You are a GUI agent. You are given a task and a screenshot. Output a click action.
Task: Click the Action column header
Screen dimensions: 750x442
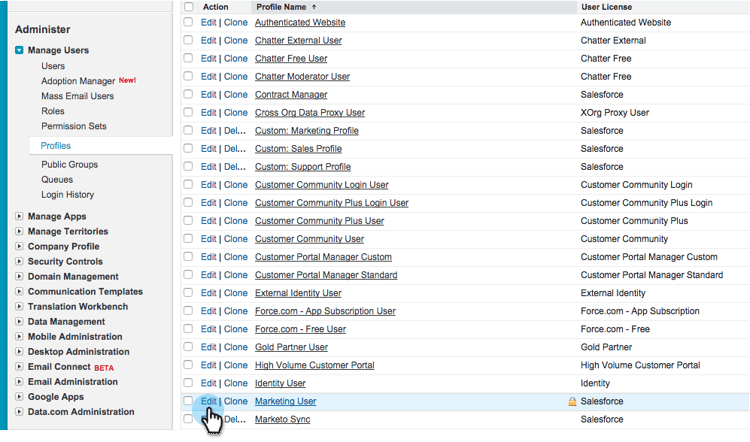coord(215,7)
